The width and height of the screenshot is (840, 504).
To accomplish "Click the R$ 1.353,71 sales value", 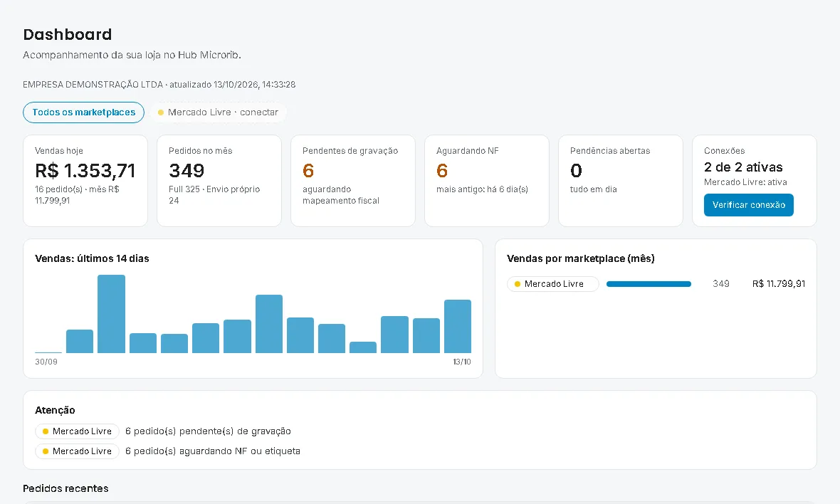I will (85, 171).
